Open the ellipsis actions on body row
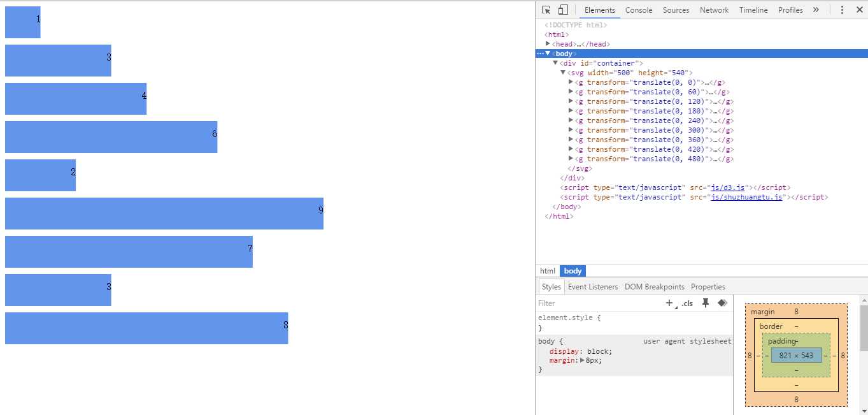The width and height of the screenshot is (868, 415). tap(540, 54)
